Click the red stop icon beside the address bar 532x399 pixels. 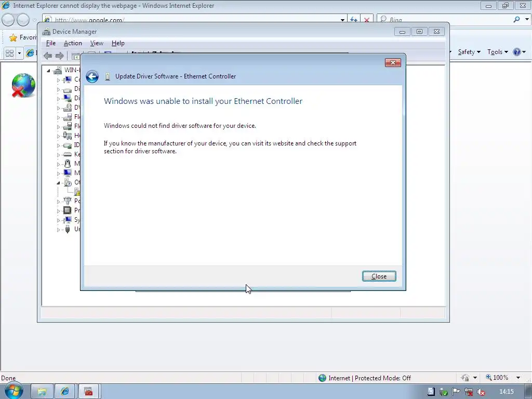click(367, 20)
